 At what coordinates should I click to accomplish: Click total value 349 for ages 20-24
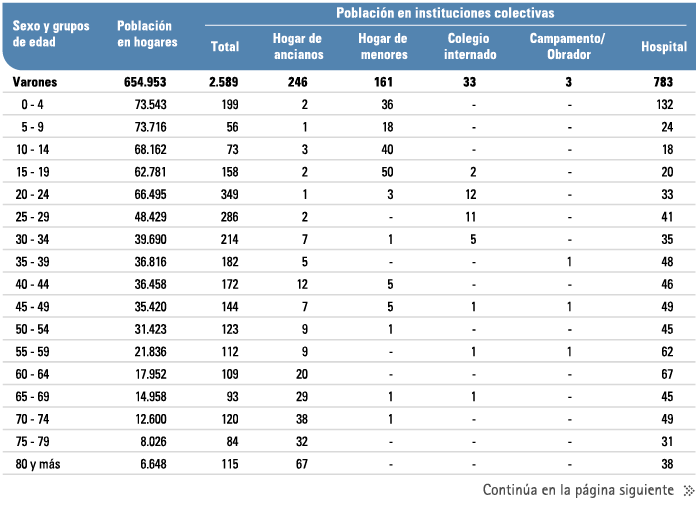point(230,194)
